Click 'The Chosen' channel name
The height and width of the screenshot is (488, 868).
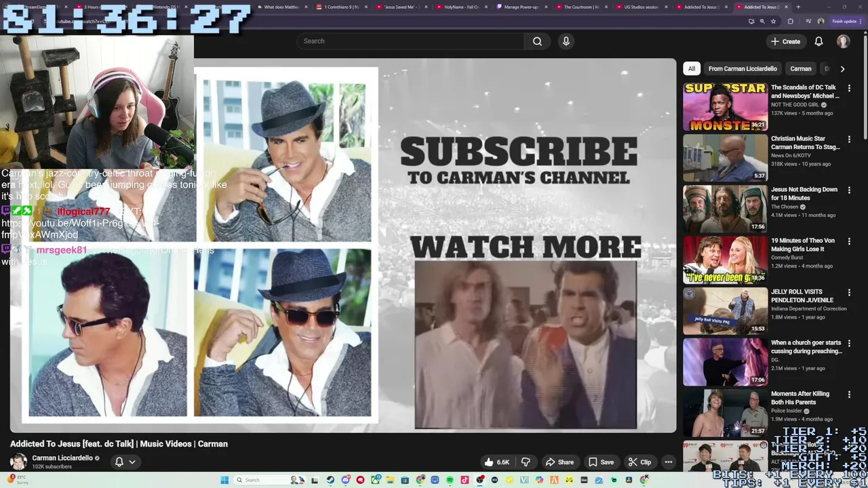tap(785, 207)
